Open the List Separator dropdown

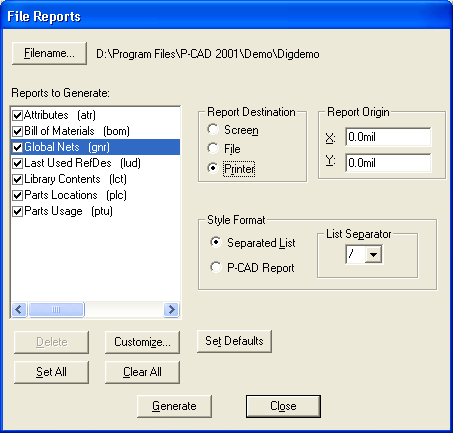coord(373,255)
